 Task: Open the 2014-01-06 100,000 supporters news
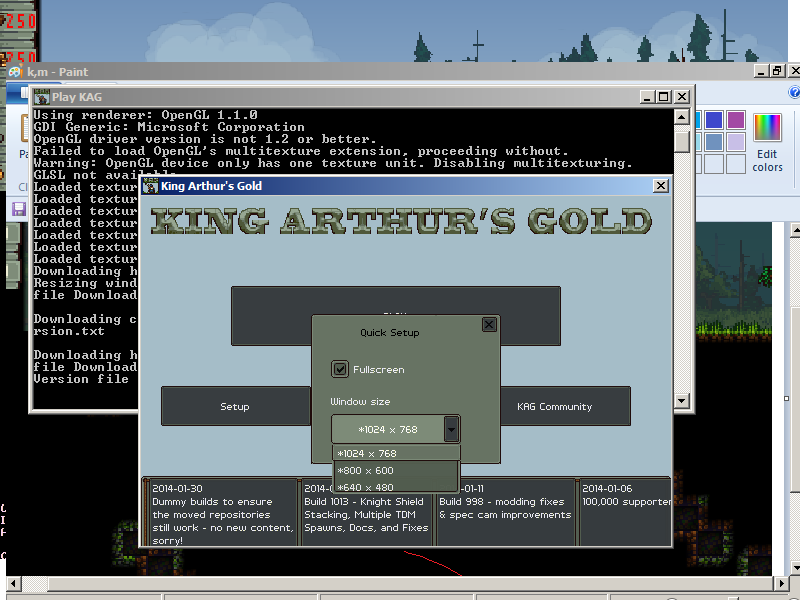[x=624, y=513]
